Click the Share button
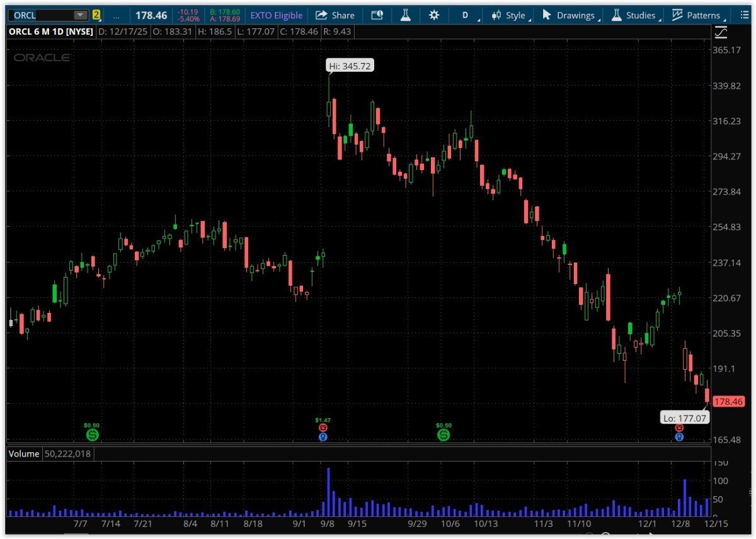This screenshot has width=756, height=539. [x=335, y=15]
